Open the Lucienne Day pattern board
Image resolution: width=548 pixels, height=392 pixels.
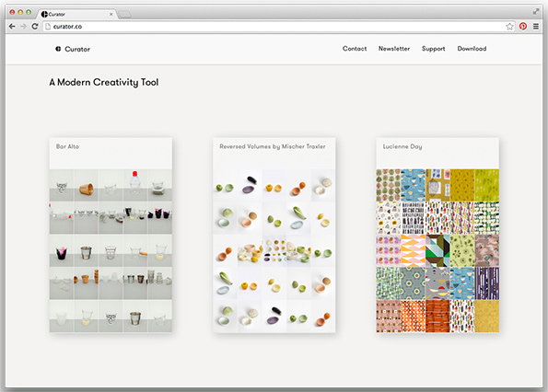click(x=437, y=235)
